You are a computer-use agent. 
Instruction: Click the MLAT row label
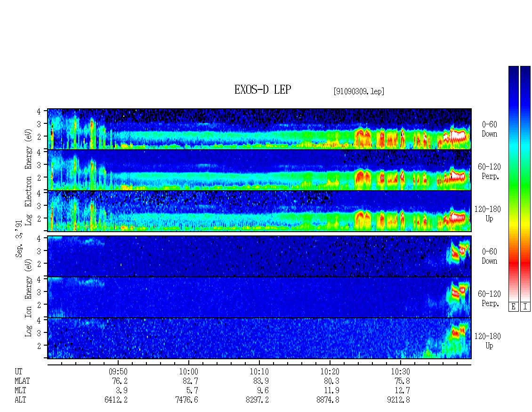click(x=22, y=381)
